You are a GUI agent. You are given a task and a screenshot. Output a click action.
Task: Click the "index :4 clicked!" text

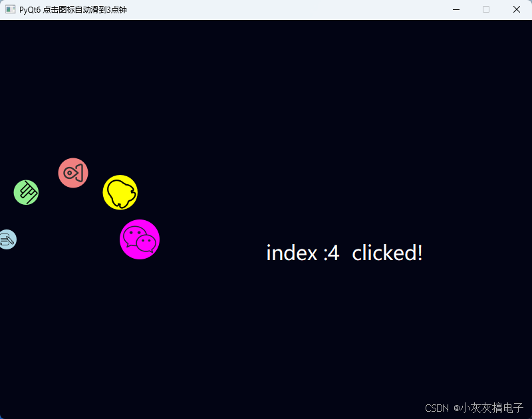point(344,253)
